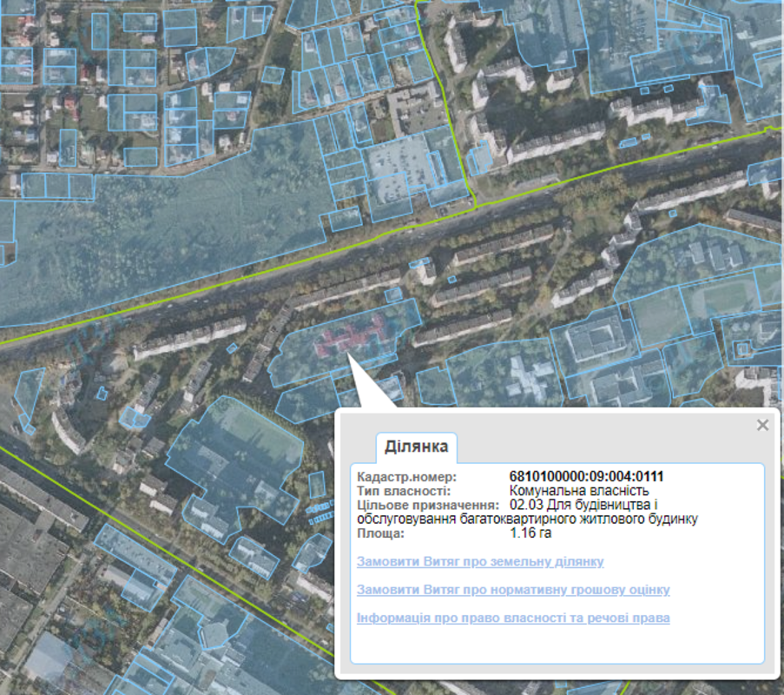This screenshot has height=695, width=784.
Task: Click the 1.16 га area value
Action: point(530,533)
